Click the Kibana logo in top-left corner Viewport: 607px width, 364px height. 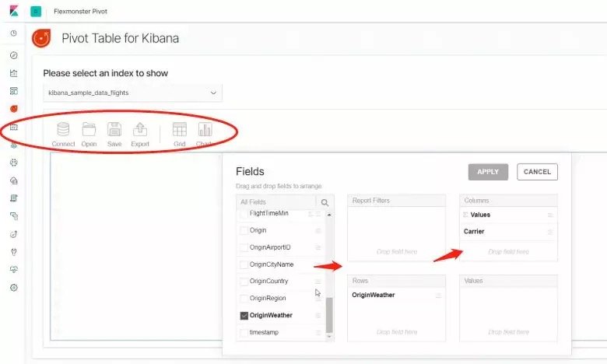12,11
